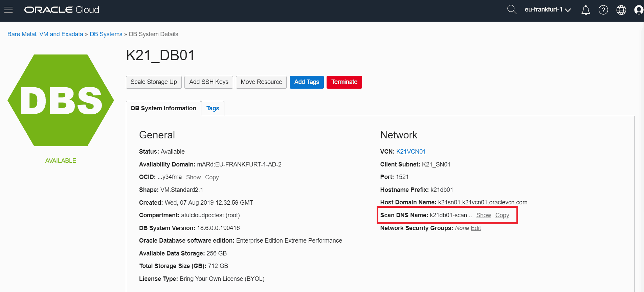Screen dimensions: 644x292
Task: Click the DB System Details breadcrumb text
Action: coord(153,34)
